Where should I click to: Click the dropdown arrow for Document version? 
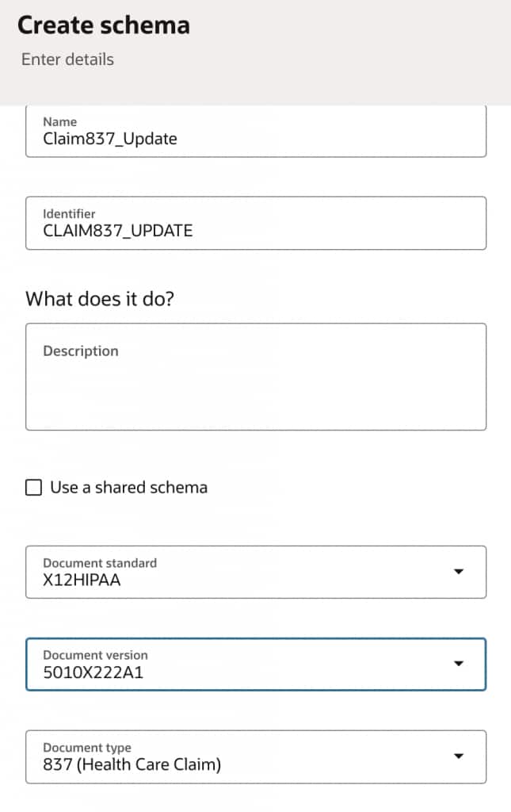point(458,664)
